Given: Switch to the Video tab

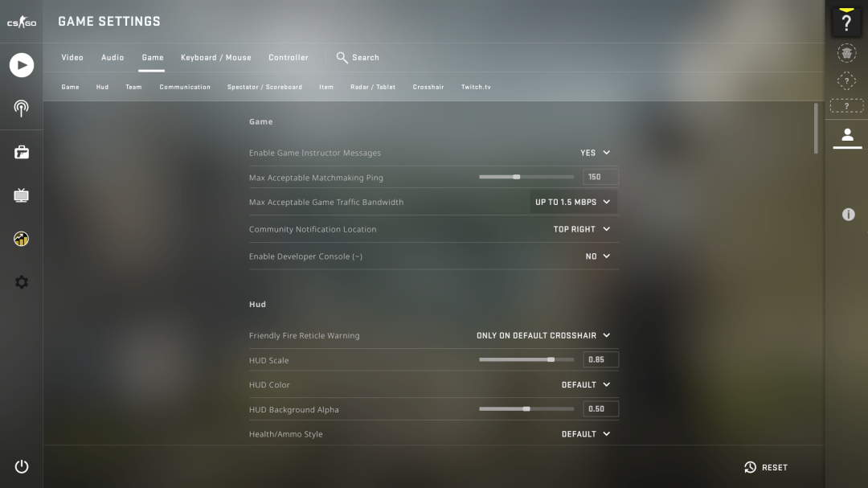Looking at the screenshot, I should click(72, 58).
